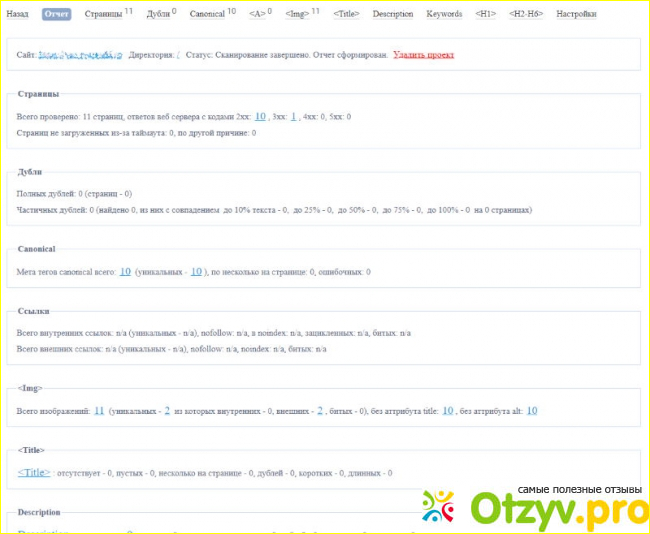Click the <Title> link in Title section
Viewport: 650px width, 534px height.
[x=33, y=472]
